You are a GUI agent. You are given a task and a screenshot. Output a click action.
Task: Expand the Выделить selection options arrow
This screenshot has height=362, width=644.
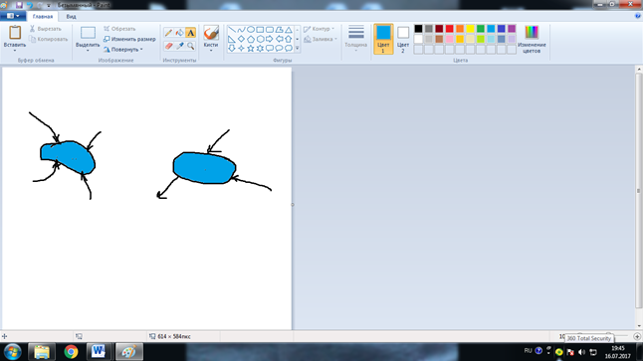pyautogui.click(x=88, y=51)
